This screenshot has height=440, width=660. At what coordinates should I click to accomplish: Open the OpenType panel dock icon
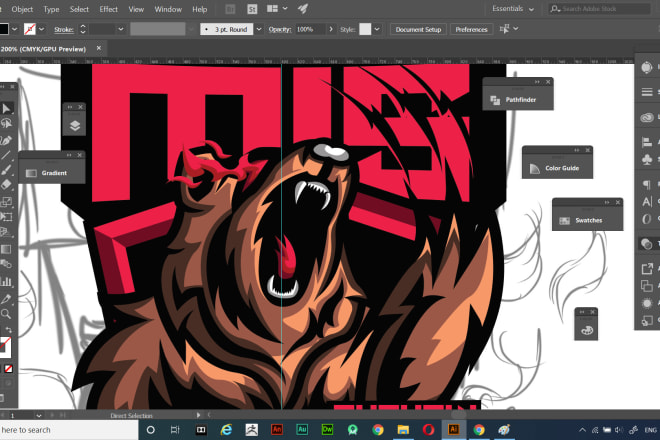[x=647, y=219]
